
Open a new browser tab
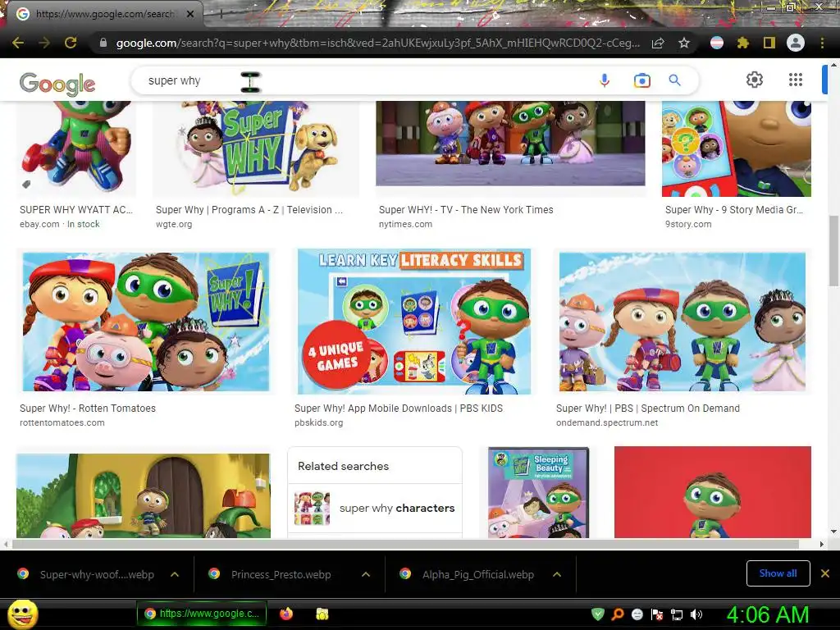click(x=221, y=15)
